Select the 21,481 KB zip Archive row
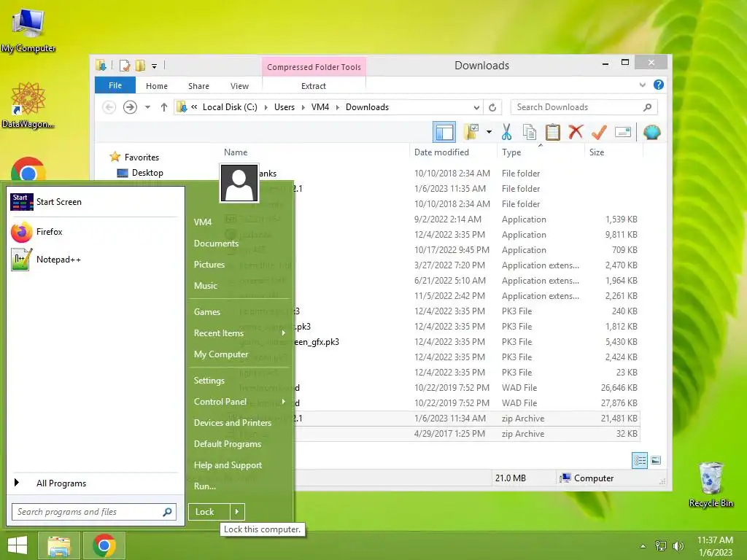This screenshot has width=747, height=560. (432, 419)
